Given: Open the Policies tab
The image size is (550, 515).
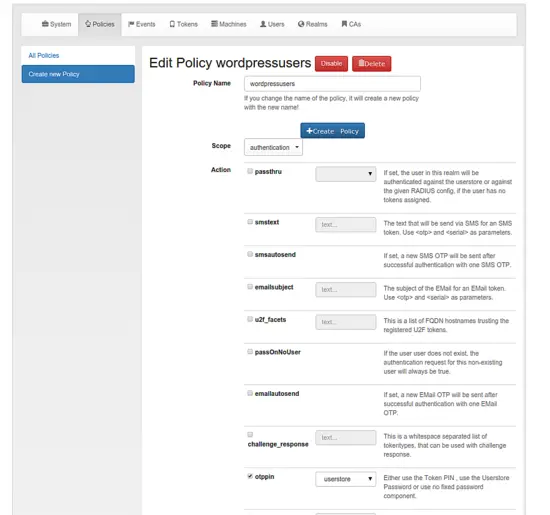Looking at the screenshot, I should (100, 24).
